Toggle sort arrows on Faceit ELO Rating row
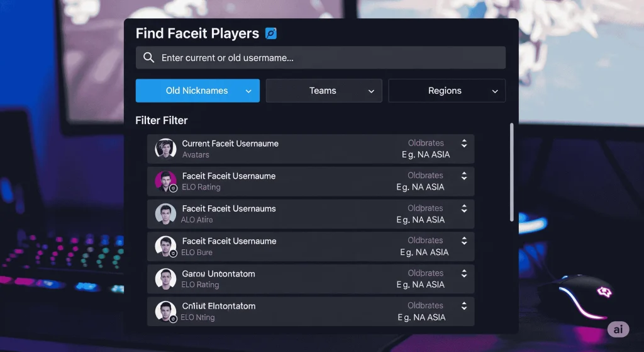This screenshot has height=352, width=644. point(464,176)
